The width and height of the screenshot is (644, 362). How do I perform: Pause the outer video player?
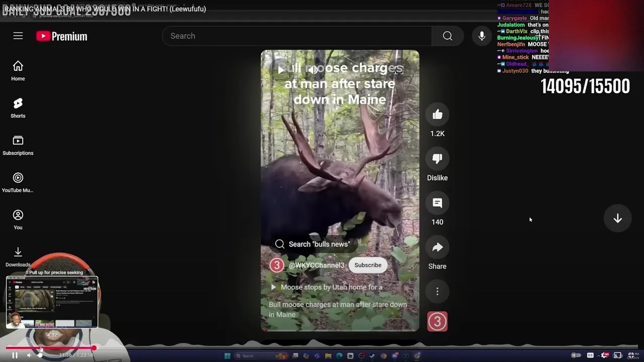(15, 355)
